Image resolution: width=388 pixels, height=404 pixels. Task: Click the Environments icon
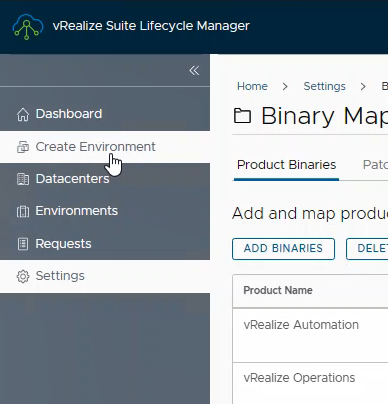[x=23, y=211]
